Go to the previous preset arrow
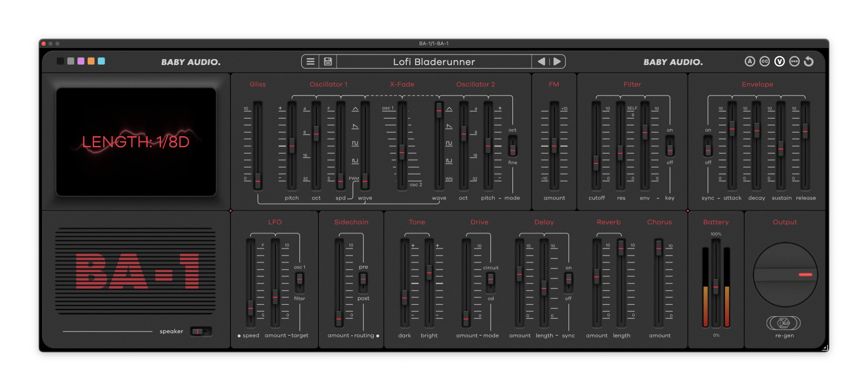The width and height of the screenshot is (868, 391). [x=541, y=61]
